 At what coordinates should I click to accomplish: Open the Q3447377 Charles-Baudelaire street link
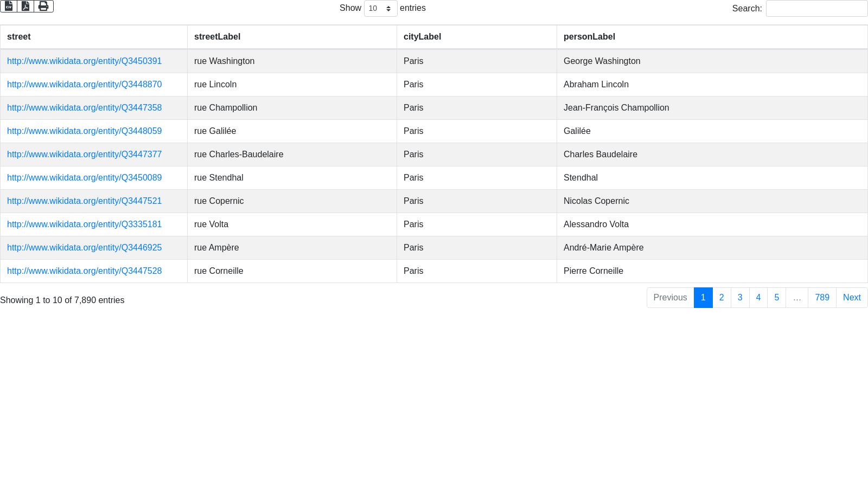(x=84, y=155)
